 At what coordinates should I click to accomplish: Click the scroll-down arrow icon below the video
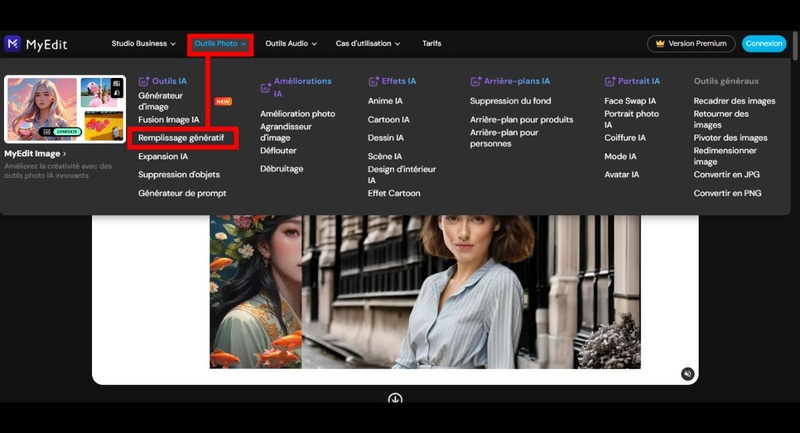(x=395, y=399)
